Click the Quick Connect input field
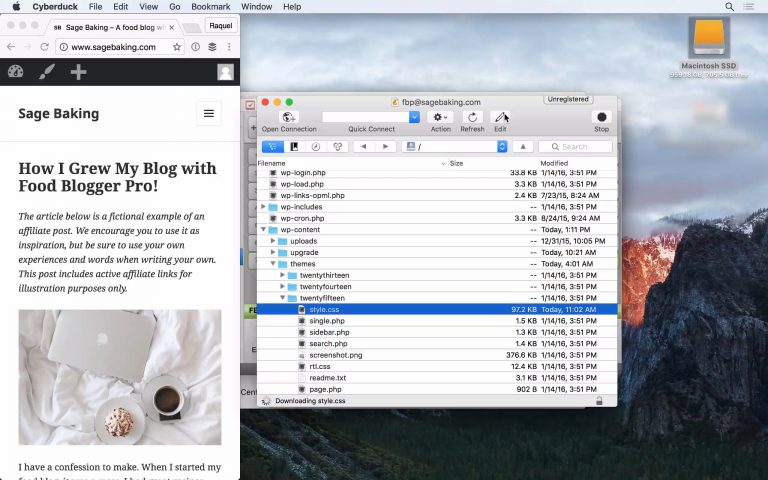The height and width of the screenshot is (480, 768). pyautogui.click(x=365, y=117)
